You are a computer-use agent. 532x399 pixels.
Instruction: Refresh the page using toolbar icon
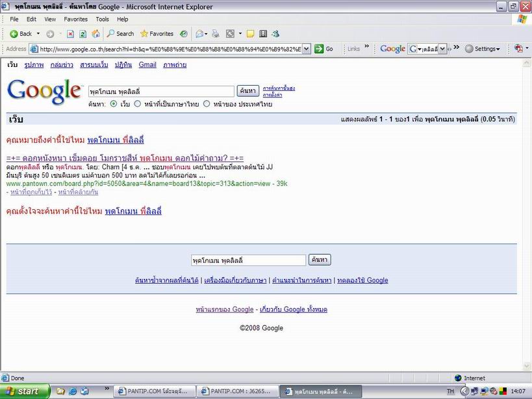click(82, 34)
